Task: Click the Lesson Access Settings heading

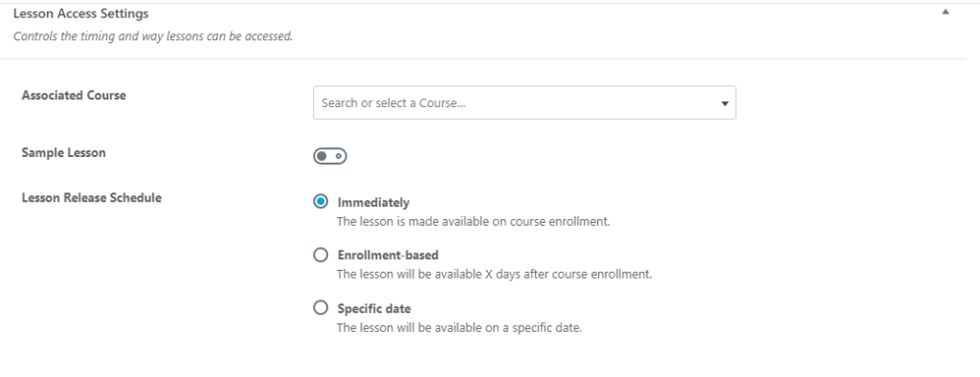Action: tap(80, 13)
